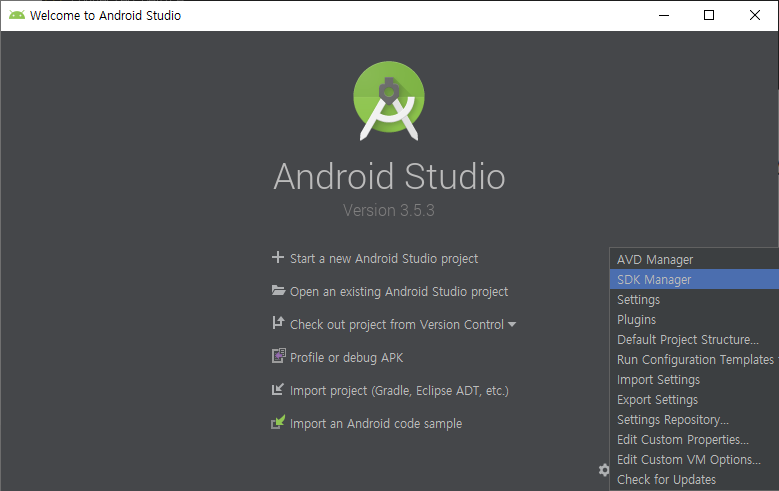
Task: Import project (Gradle, Eclipse ADT, etc.)
Action: point(399,391)
